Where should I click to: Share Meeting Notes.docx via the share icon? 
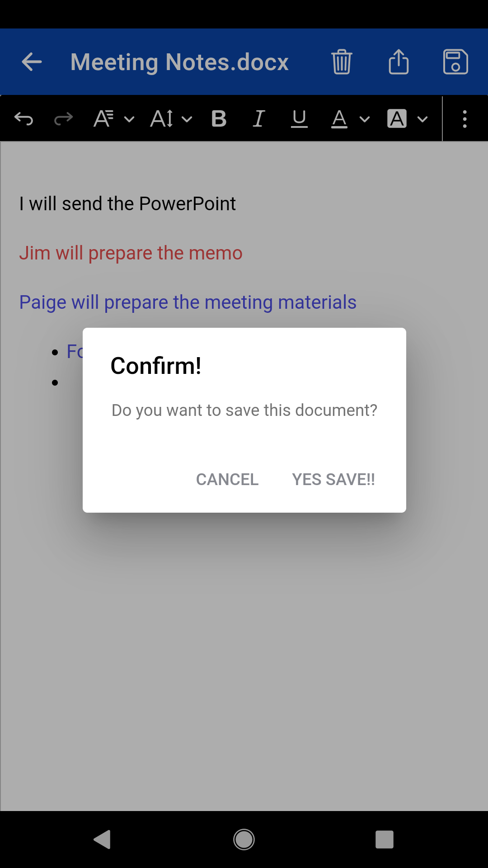398,62
